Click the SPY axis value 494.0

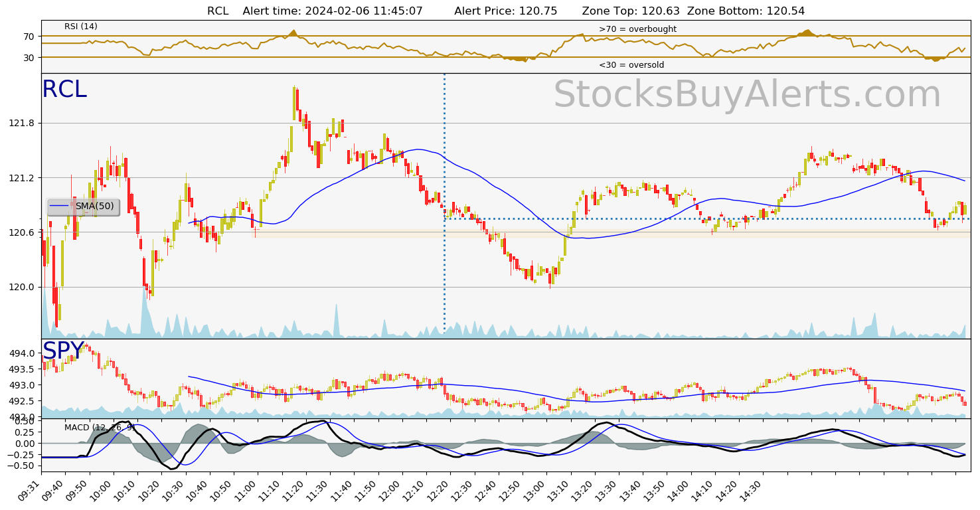tap(23, 353)
